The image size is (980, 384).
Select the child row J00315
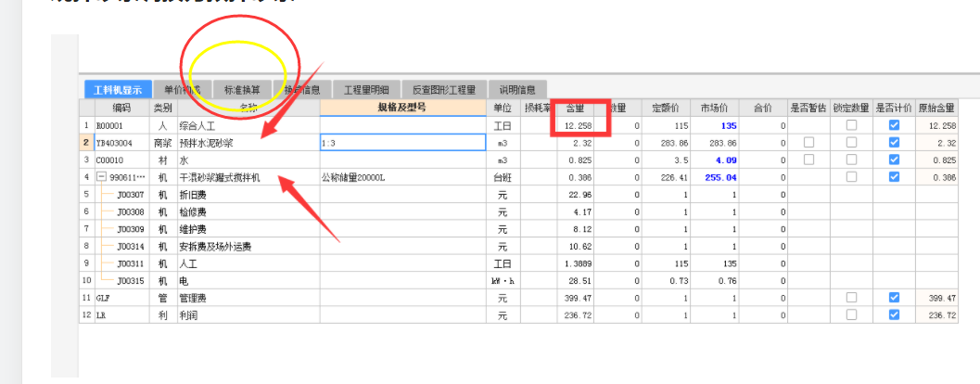[132, 281]
